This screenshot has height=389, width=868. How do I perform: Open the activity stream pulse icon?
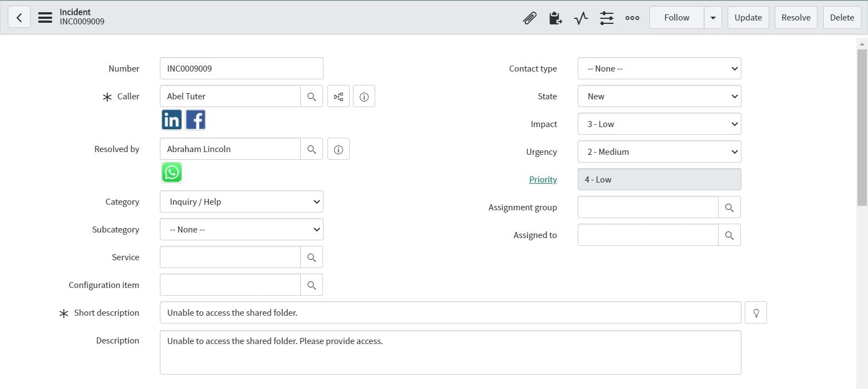tap(581, 18)
